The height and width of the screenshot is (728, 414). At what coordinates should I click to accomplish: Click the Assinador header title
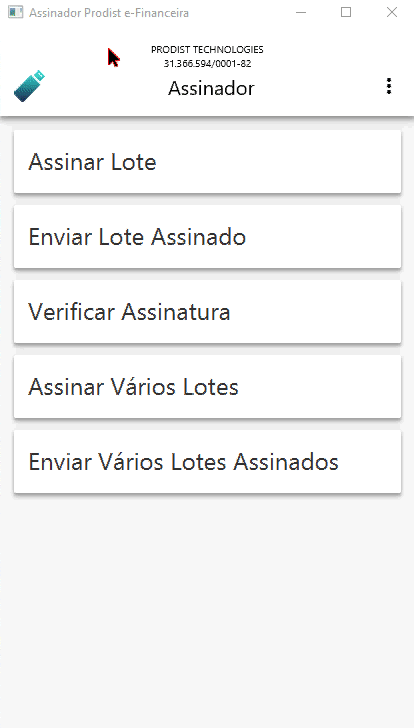point(211,88)
